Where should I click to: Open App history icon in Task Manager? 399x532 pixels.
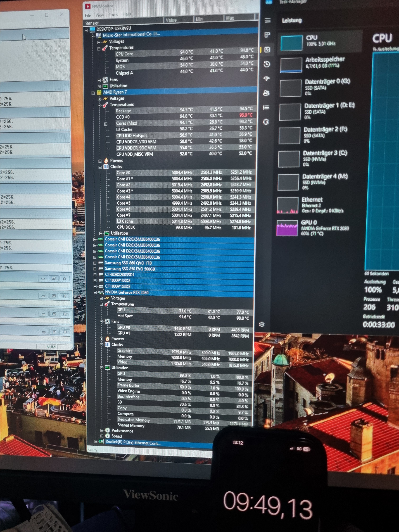click(x=267, y=64)
